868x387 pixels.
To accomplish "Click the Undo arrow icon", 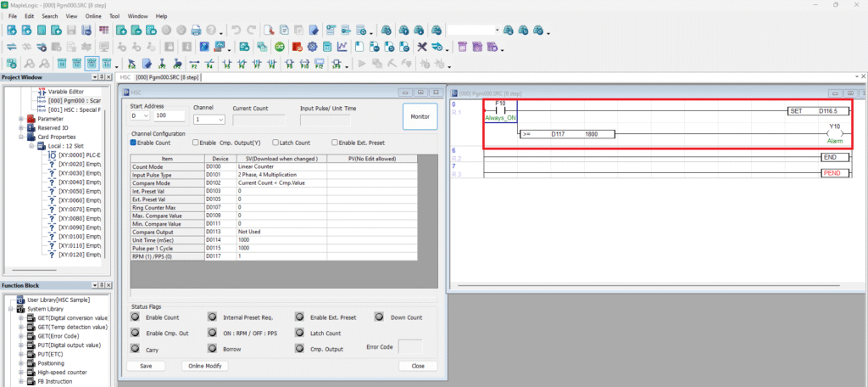I will [x=236, y=30].
